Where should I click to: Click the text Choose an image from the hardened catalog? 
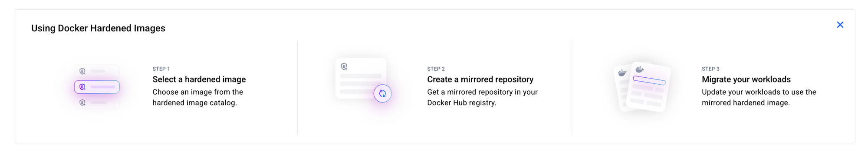coord(198,97)
